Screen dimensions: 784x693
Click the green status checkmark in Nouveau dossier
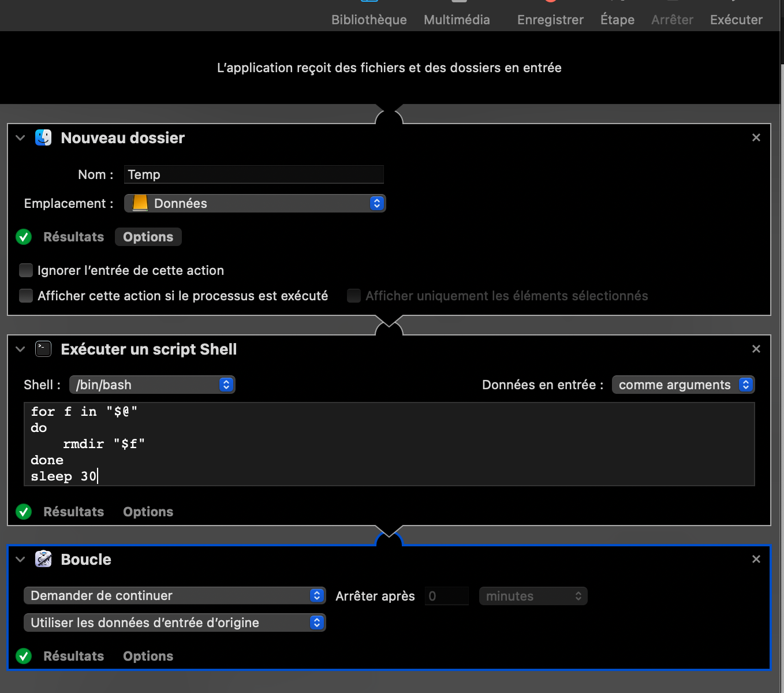pos(24,237)
